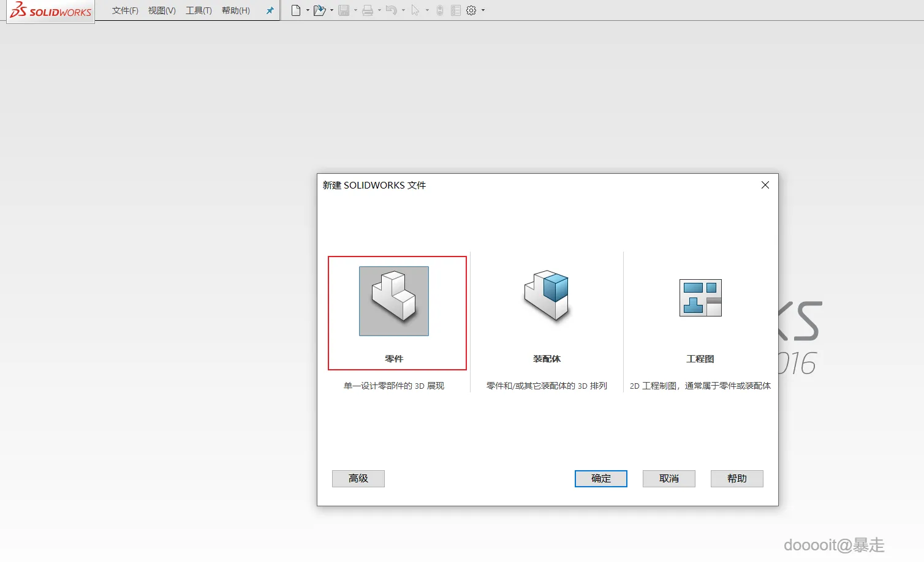This screenshot has width=924, height=562.
Task: Click description '2D 工程制图，通常属于零件或装配体'
Action: (700, 386)
